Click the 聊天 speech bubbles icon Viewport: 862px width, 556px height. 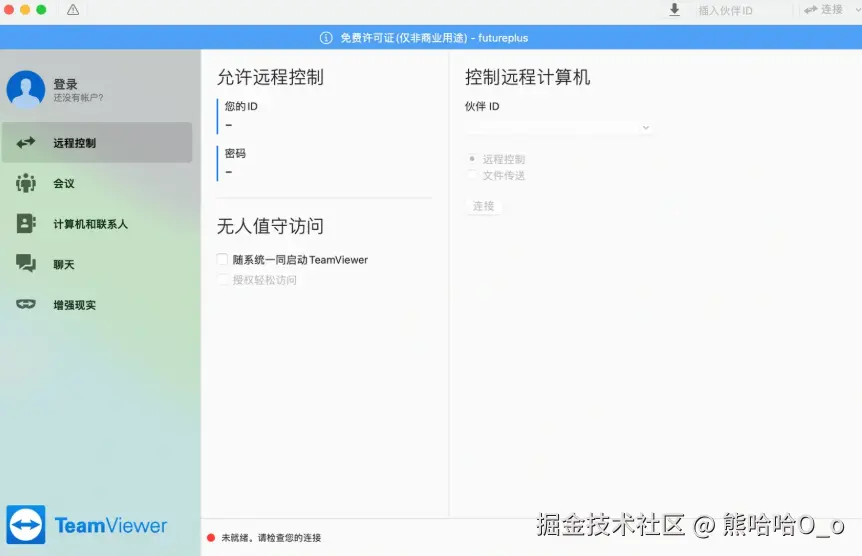coord(26,263)
